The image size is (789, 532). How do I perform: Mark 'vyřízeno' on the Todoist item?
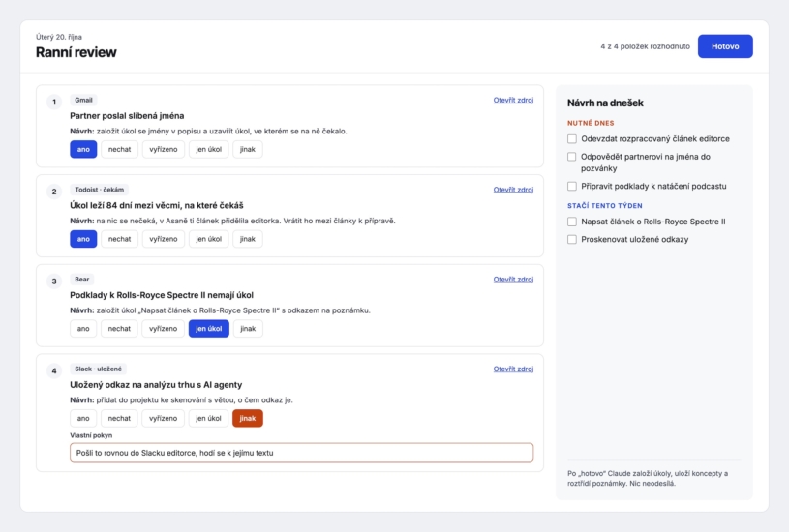tap(164, 239)
